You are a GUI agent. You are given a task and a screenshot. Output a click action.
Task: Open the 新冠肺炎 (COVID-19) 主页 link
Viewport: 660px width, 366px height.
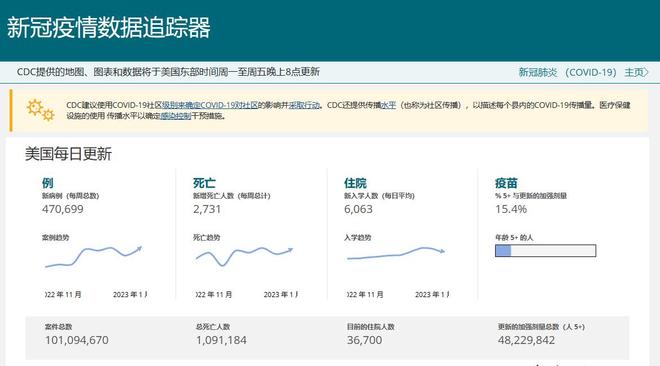583,72
